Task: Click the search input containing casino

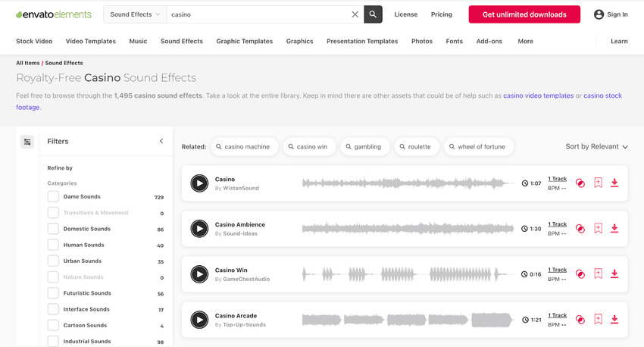Action: tap(259, 14)
